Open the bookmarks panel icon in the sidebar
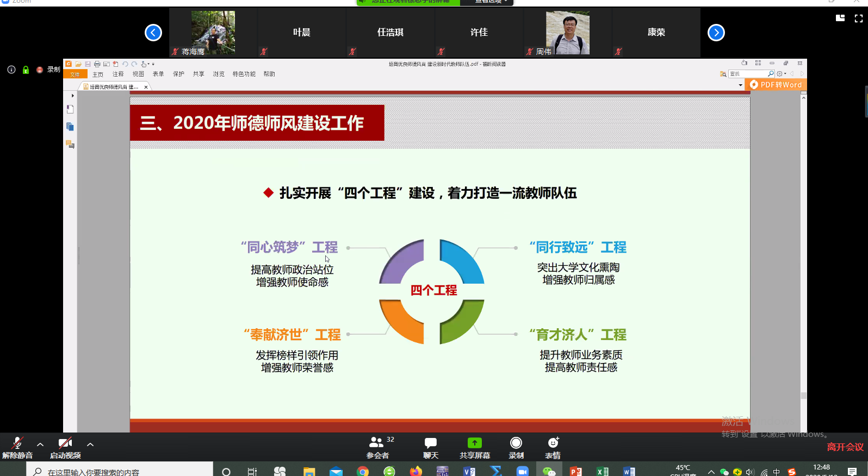868x476 pixels. pyautogui.click(x=70, y=109)
